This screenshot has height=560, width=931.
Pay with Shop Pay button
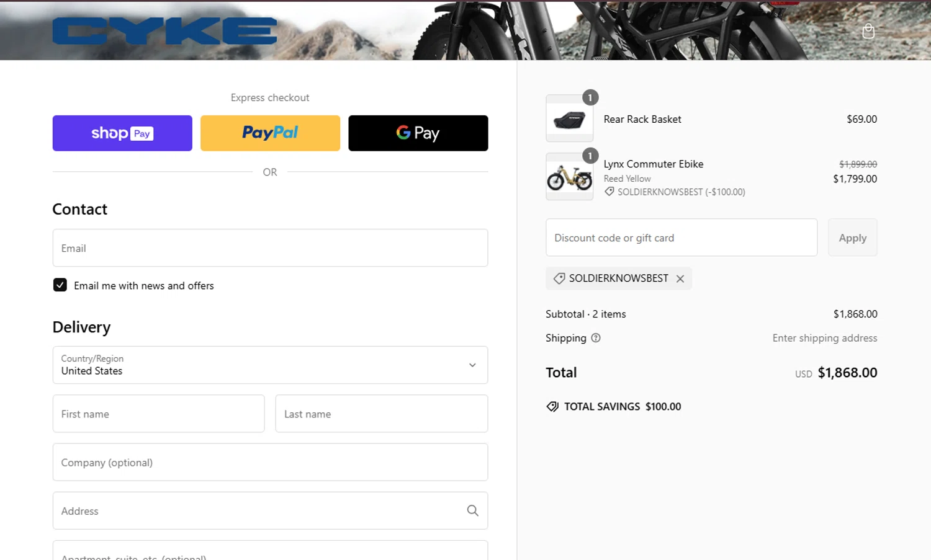[122, 133]
